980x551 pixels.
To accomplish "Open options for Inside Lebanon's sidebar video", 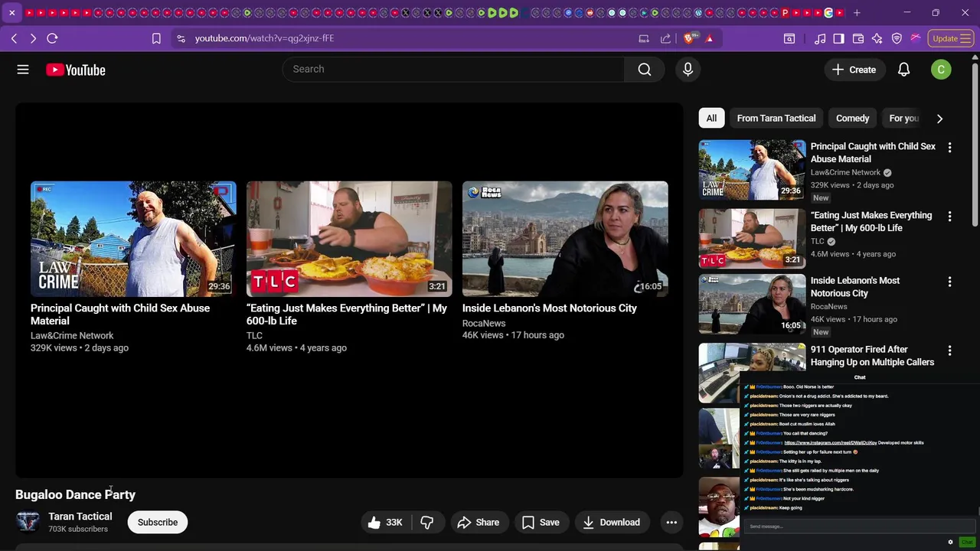I will click(x=949, y=282).
